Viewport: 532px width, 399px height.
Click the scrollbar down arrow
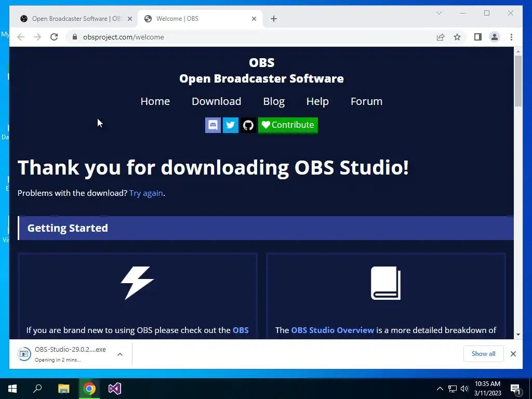click(518, 335)
